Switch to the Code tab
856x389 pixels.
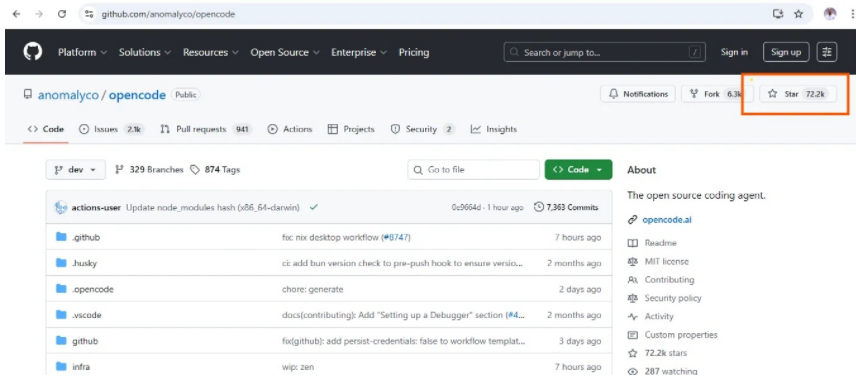tap(46, 129)
